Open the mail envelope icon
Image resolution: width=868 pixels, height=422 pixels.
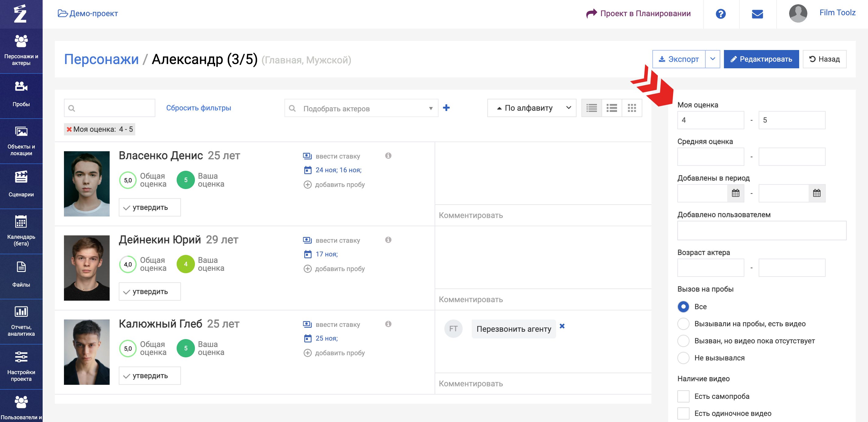click(757, 14)
